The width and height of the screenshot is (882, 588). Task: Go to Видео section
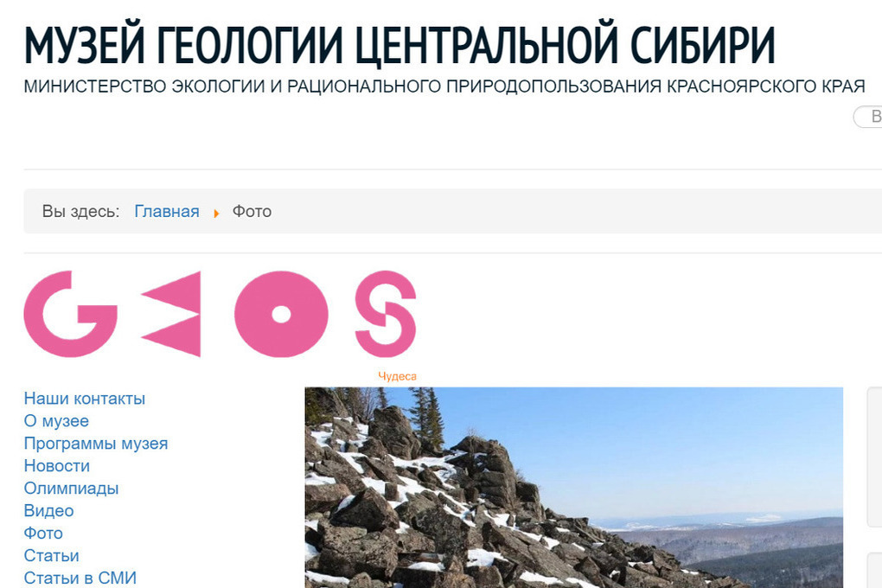click(x=48, y=511)
